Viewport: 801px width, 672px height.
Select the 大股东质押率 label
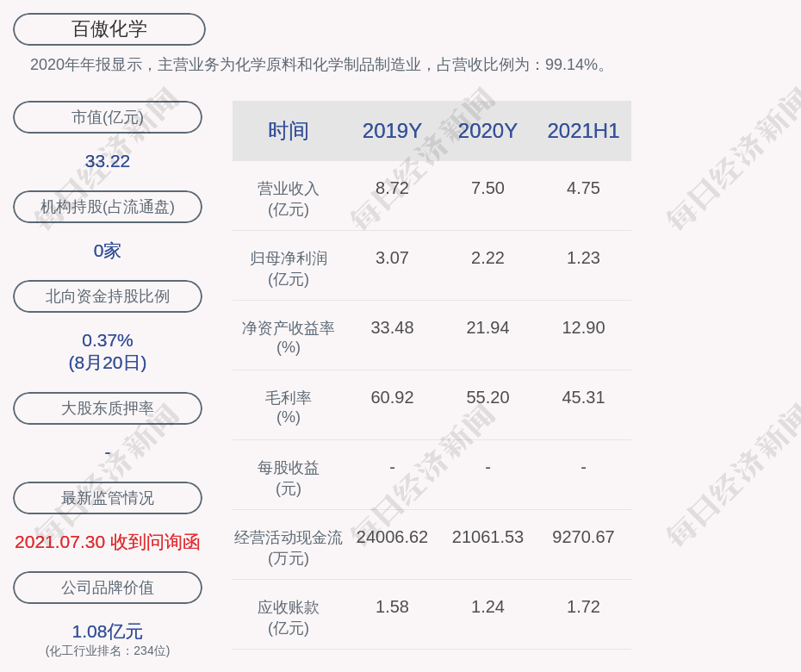pos(108,408)
